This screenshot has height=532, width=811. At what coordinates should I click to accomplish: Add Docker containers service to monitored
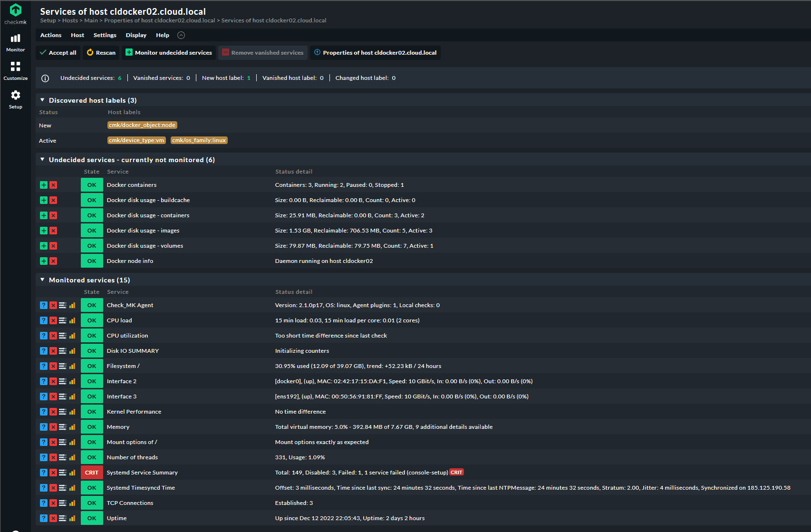pos(44,185)
